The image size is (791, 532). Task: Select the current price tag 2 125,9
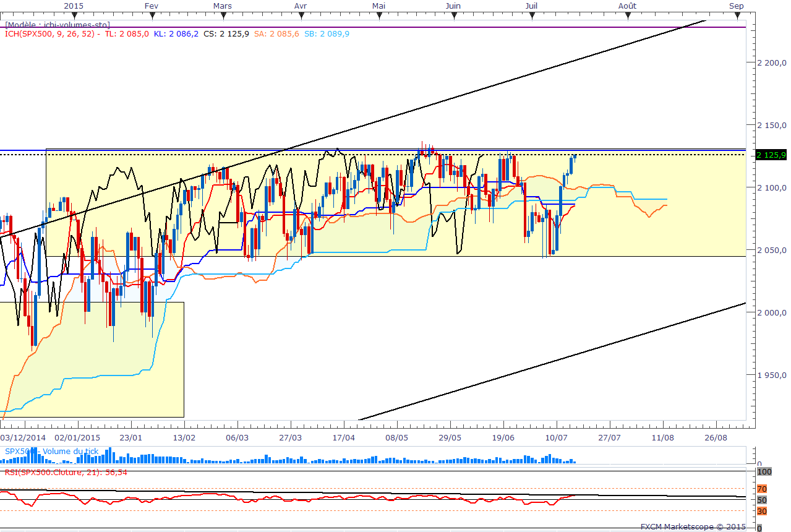point(771,155)
